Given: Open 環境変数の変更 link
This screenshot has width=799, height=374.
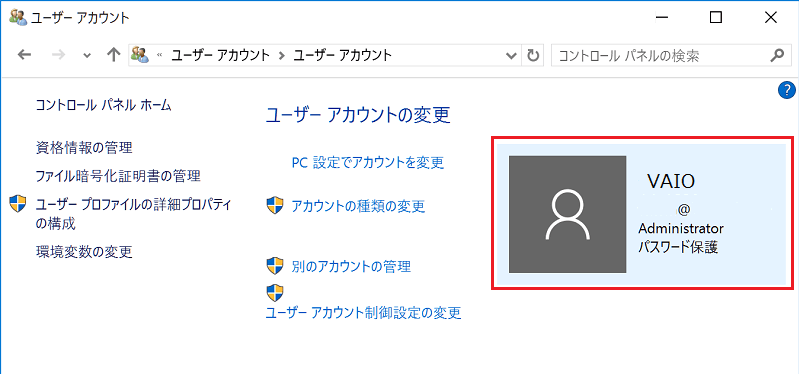Looking at the screenshot, I should (84, 251).
